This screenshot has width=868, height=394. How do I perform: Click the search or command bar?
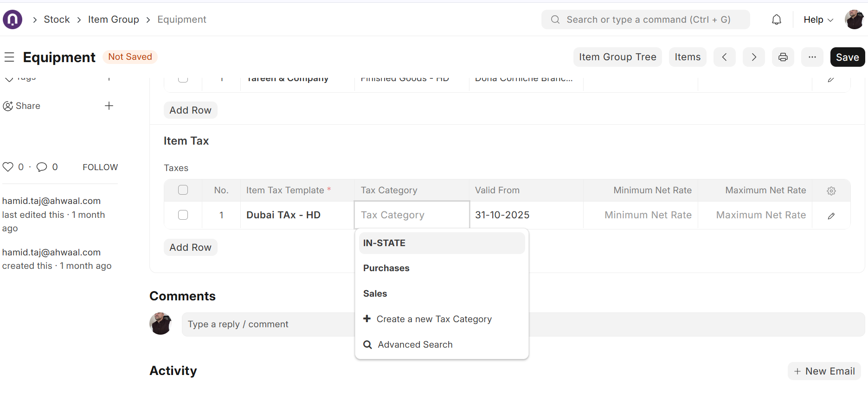click(x=645, y=19)
